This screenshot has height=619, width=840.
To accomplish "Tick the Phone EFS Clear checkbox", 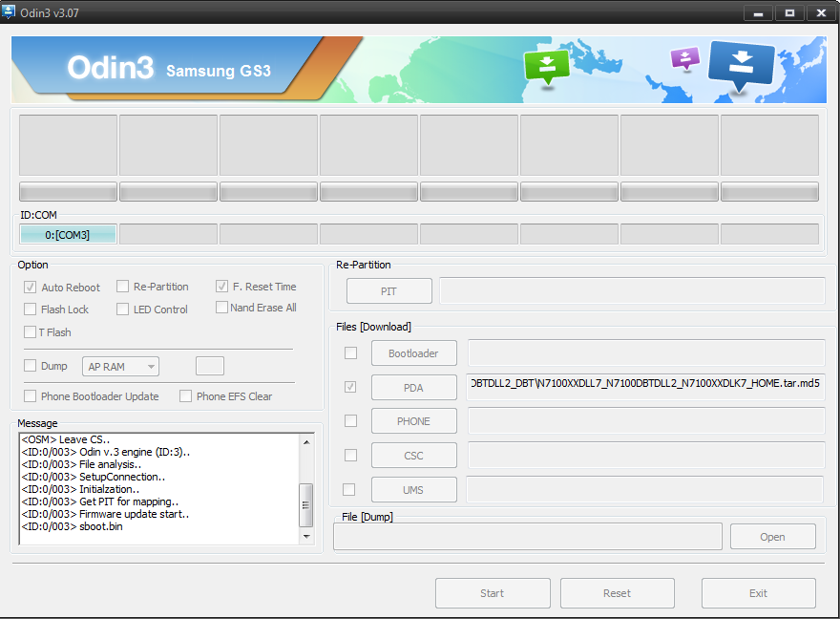I will click(x=185, y=396).
